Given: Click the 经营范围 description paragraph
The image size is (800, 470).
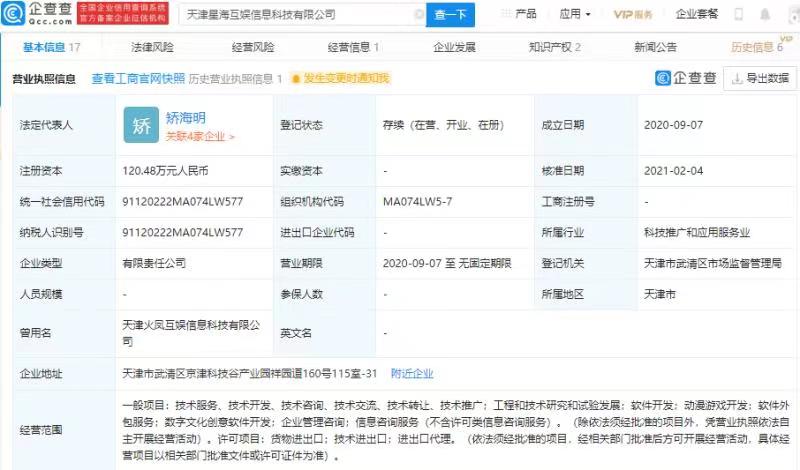Looking at the screenshot, I should [x=456, y=430].
